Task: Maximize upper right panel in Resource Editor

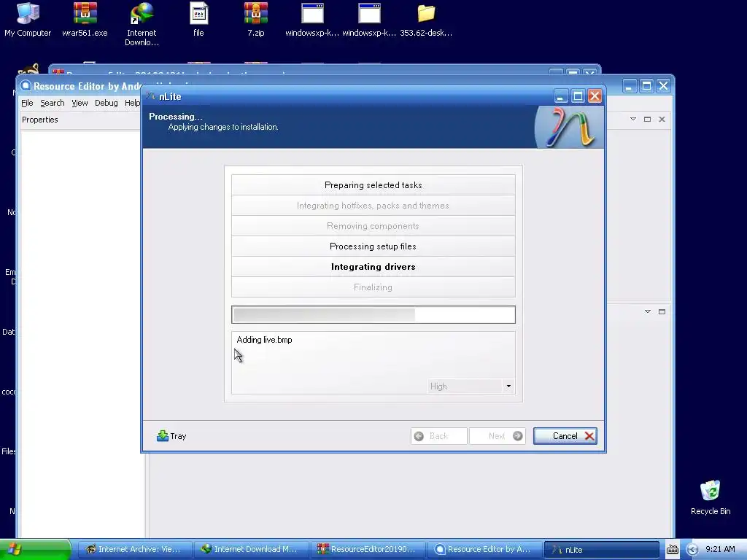Action: tap(648, 119)
